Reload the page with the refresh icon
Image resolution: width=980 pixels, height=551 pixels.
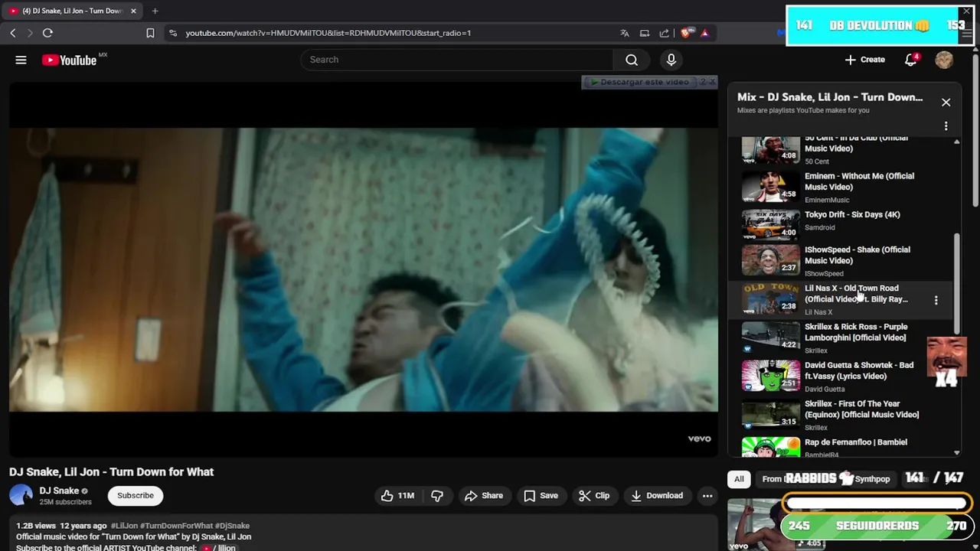tap(47, 33)
